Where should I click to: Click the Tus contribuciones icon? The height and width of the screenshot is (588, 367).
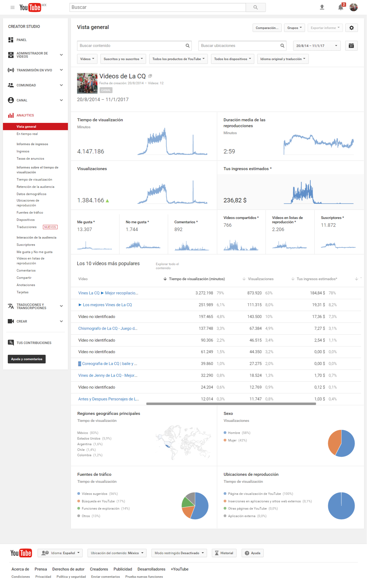pos(11,343)
